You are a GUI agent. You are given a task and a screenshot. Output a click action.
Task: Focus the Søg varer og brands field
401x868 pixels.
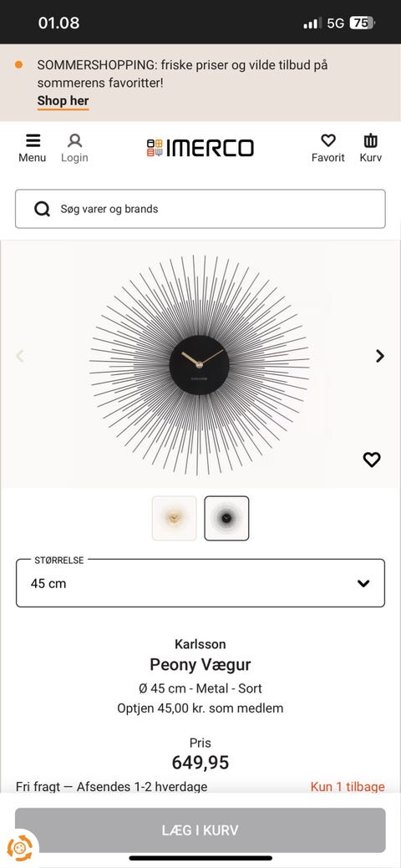[200, 209]
